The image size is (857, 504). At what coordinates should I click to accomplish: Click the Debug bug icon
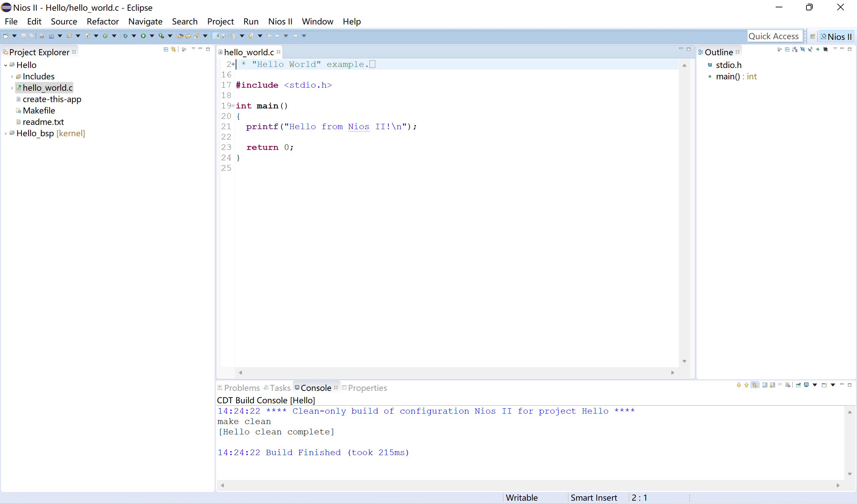tap(125, 36)
